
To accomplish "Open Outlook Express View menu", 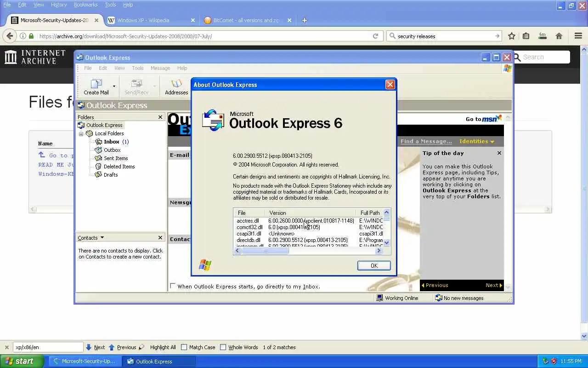I will [x=119, y=68].
